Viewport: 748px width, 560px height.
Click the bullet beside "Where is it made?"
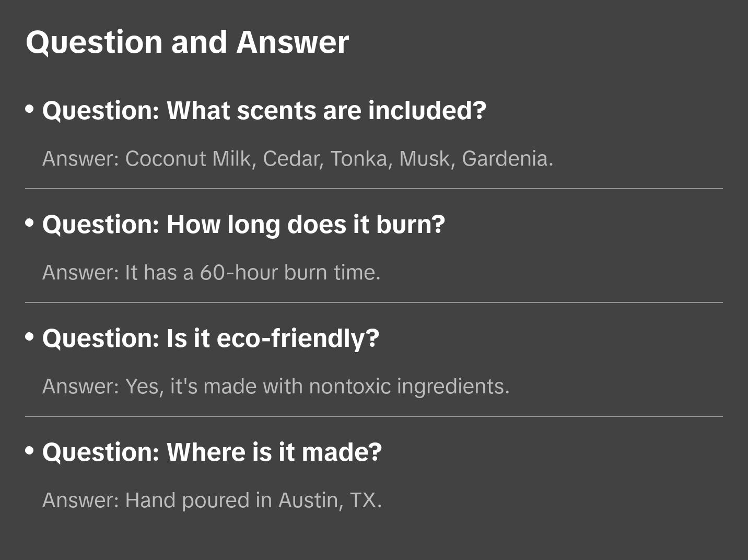(30, 450)
